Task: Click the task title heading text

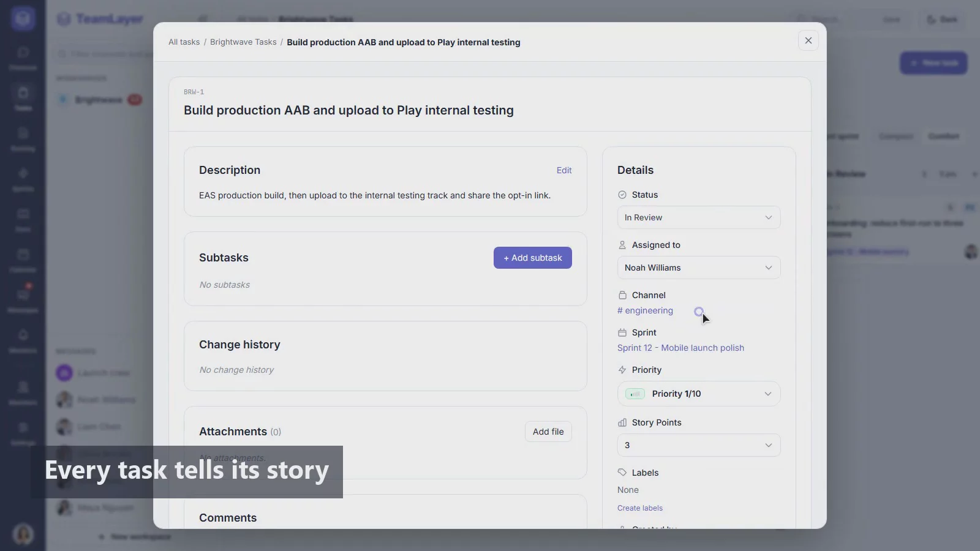Action: click(x=349, y=110)
